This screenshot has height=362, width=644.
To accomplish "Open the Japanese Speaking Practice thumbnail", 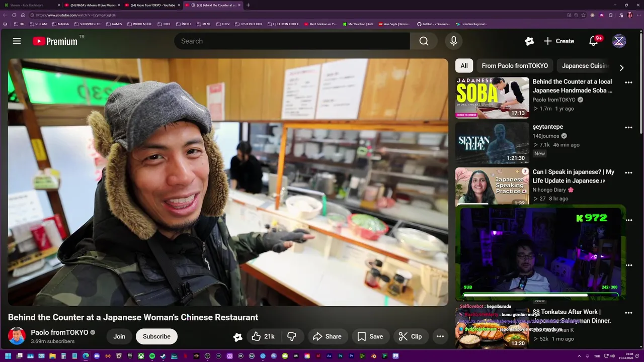I will [492, 187].
